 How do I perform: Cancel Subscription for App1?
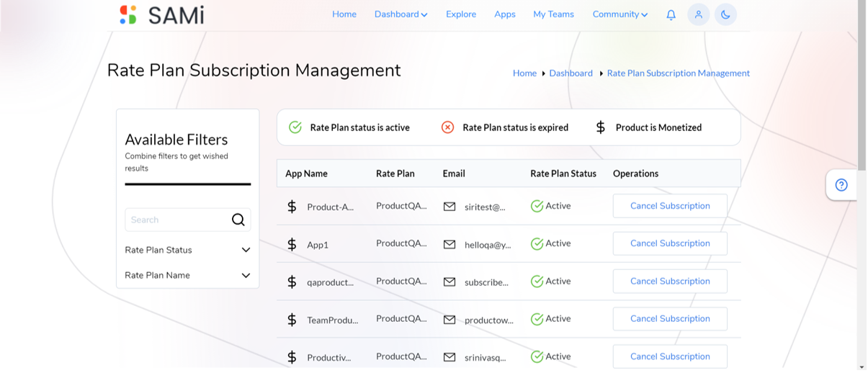tap(670, 243)
